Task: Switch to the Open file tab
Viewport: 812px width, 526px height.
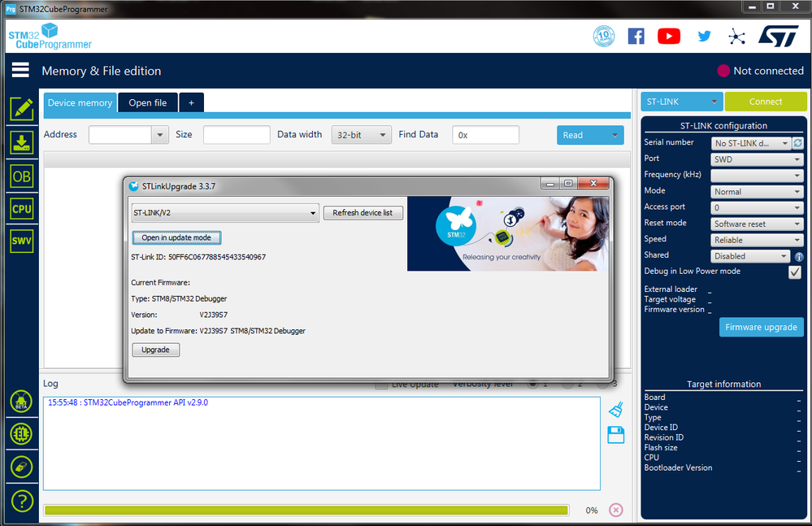Action: click(x=148, y=102)
